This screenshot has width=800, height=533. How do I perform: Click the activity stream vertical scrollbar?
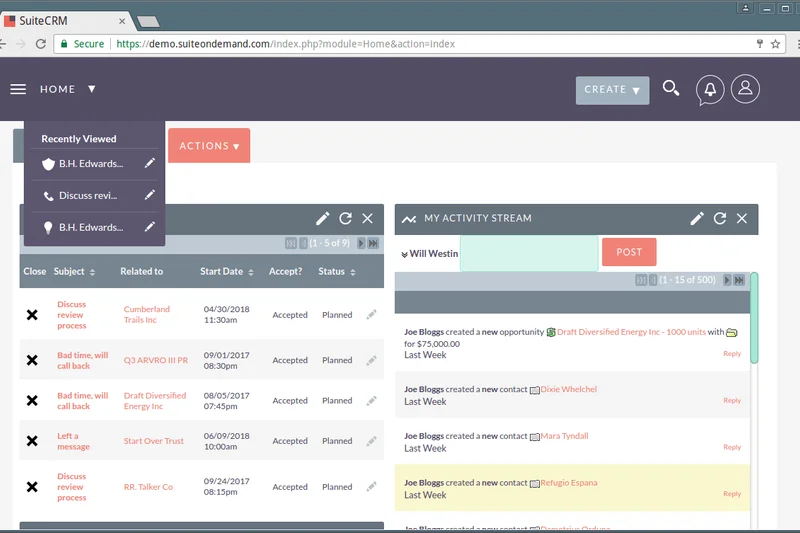pyautogui.click(x=754, y=318)
